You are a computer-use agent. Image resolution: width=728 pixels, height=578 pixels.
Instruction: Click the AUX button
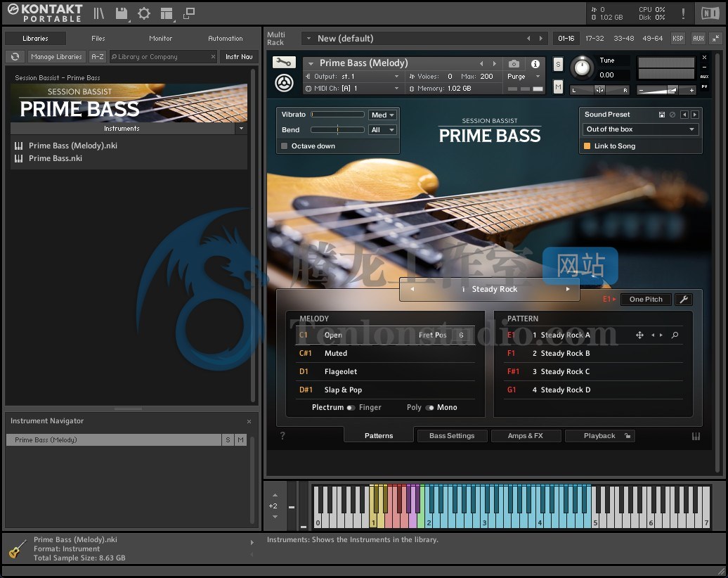pyautogui.click(x=698, y=39)
